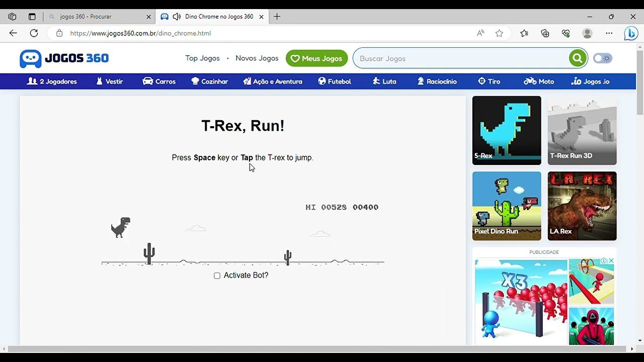Open the Collections icon
Viewport: 644px width, 362px height.
(545, 33)
